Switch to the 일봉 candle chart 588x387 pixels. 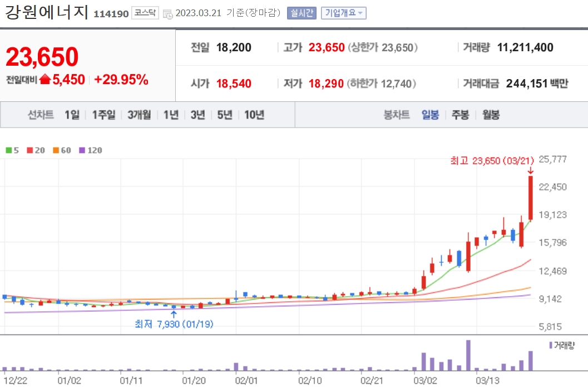click(x=430, y=115)
